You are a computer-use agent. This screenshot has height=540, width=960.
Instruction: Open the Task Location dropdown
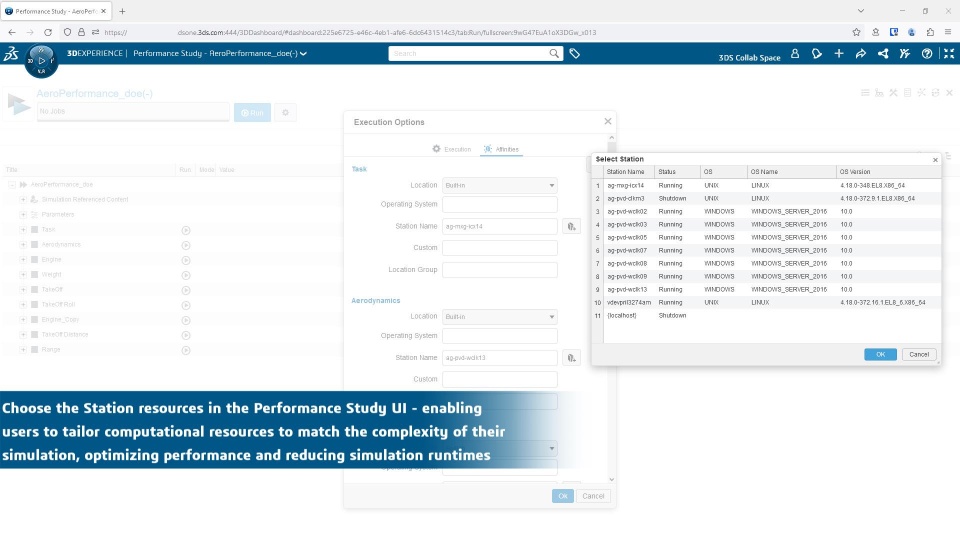500,186
